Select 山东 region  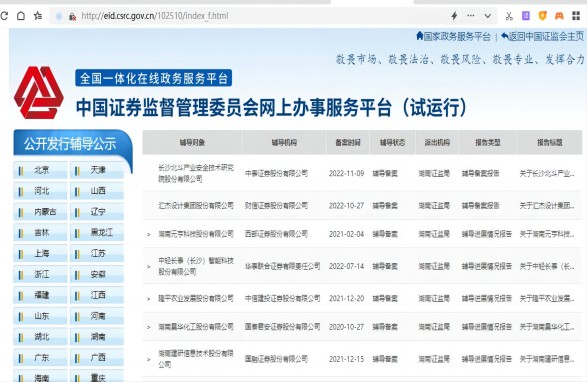pos(40,316)
